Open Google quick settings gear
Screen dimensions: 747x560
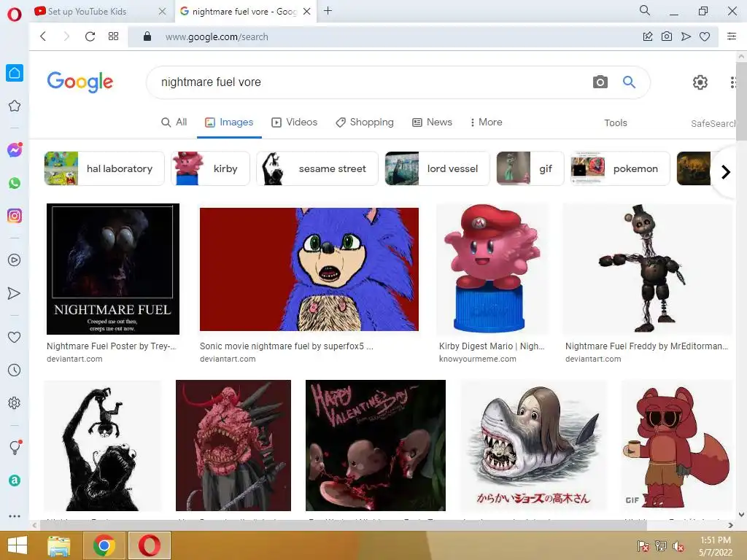coord(700,82)
